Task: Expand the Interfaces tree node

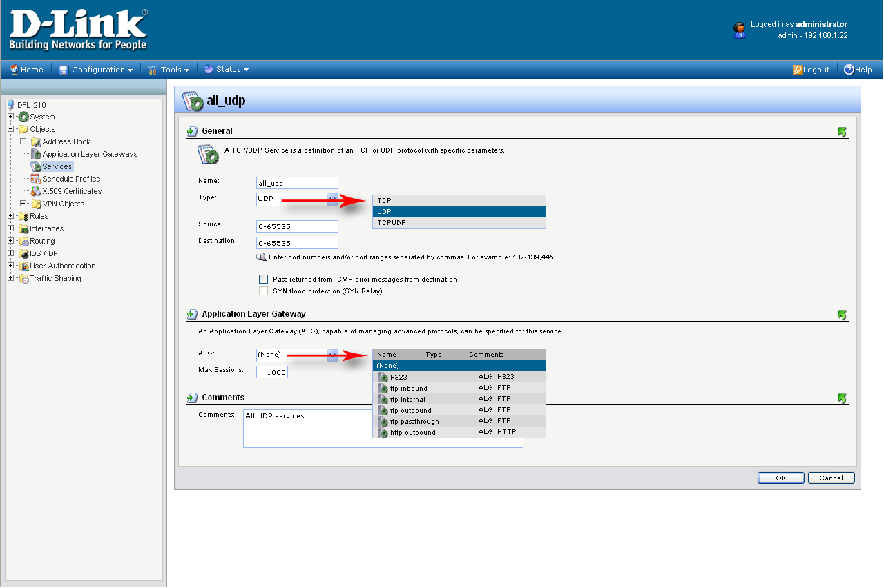Action: tap(11, 228)
